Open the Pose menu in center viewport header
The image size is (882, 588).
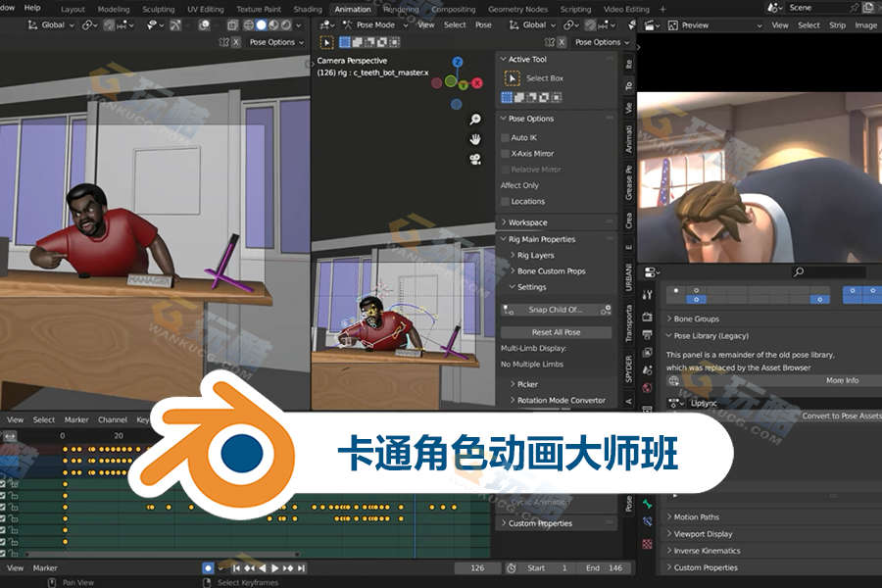[x=483, y=25]
